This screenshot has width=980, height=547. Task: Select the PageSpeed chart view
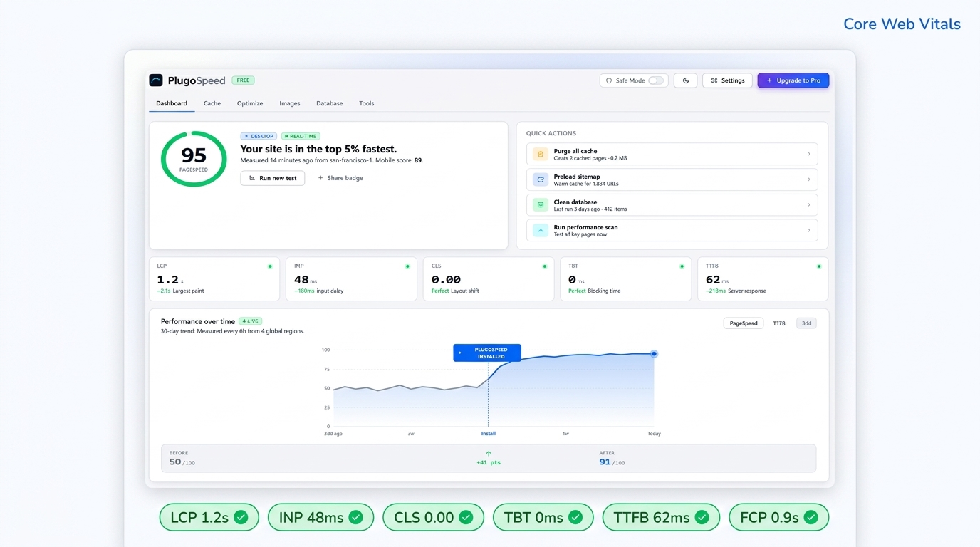click(x=744, y=323)
